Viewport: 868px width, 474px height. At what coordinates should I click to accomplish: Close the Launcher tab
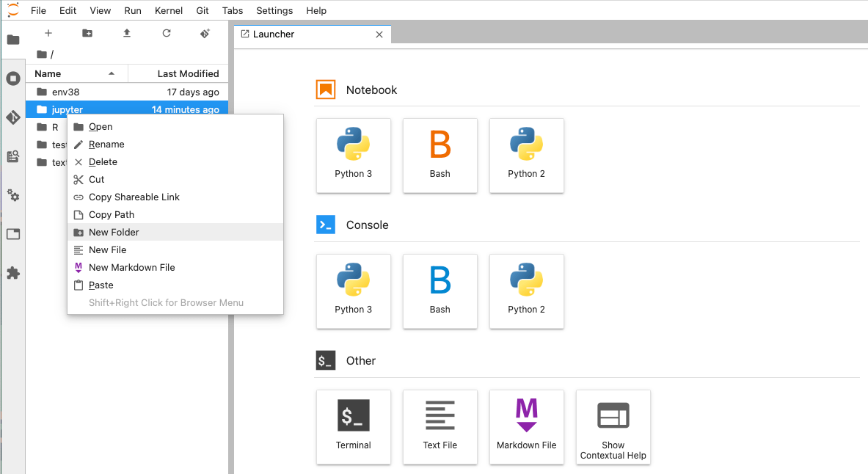pos(379,34)
